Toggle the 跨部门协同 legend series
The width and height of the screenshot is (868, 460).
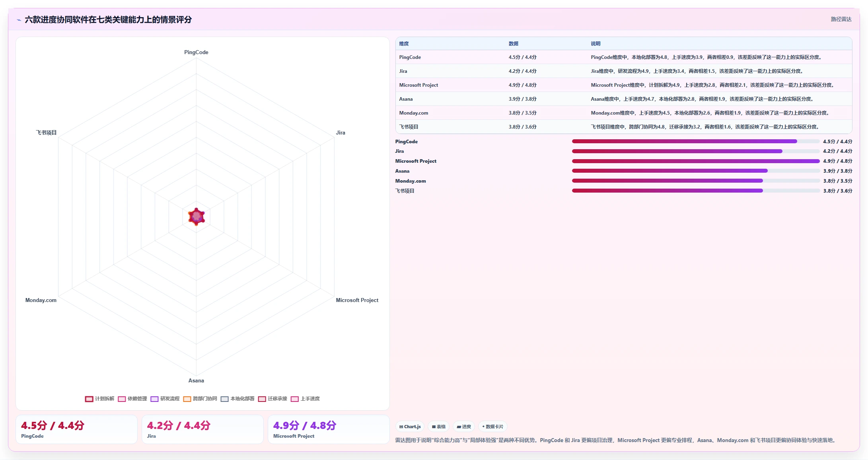pyautogui.click(x=200, y=399)
